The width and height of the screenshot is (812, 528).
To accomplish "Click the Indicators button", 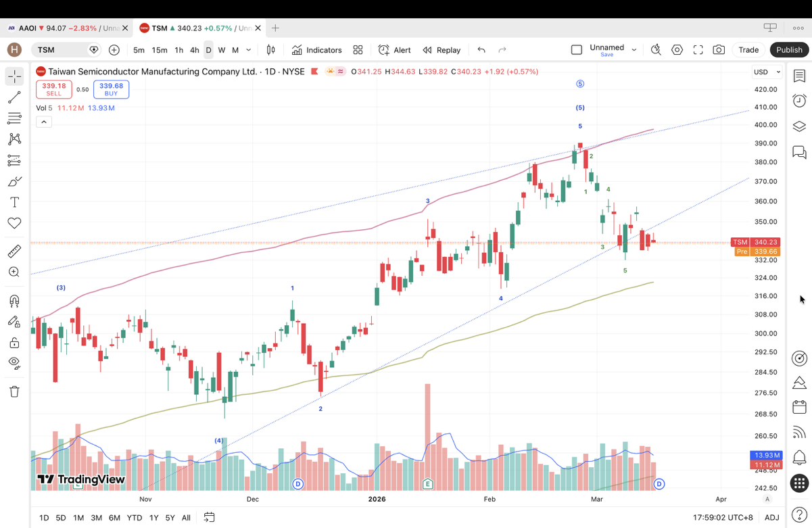I will click(x=317, y=50).
